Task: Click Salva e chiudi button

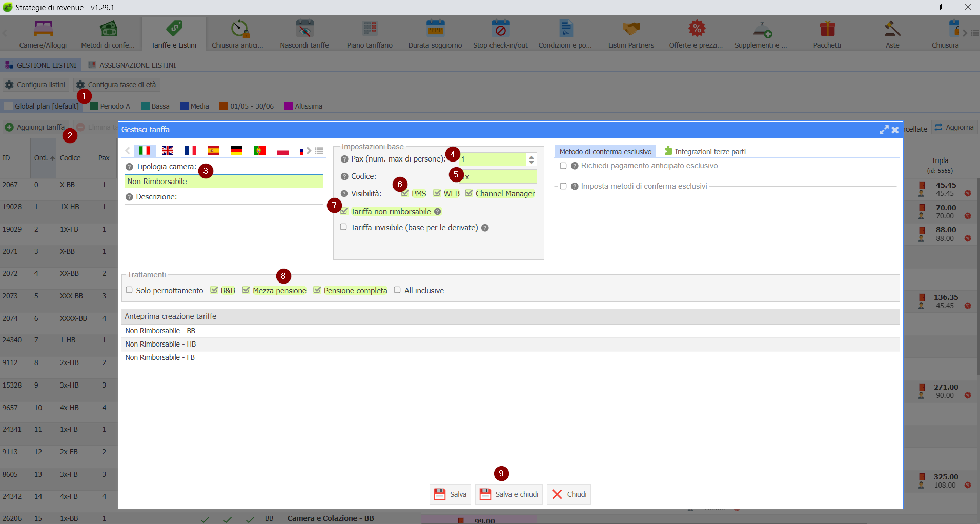Action: tap(509, 494)
